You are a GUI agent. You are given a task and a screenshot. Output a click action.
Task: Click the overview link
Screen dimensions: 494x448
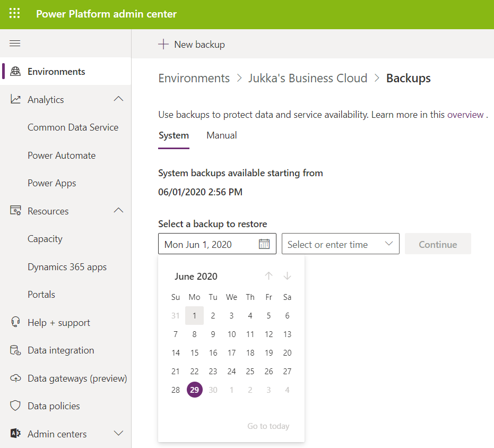tap(465, 115)
